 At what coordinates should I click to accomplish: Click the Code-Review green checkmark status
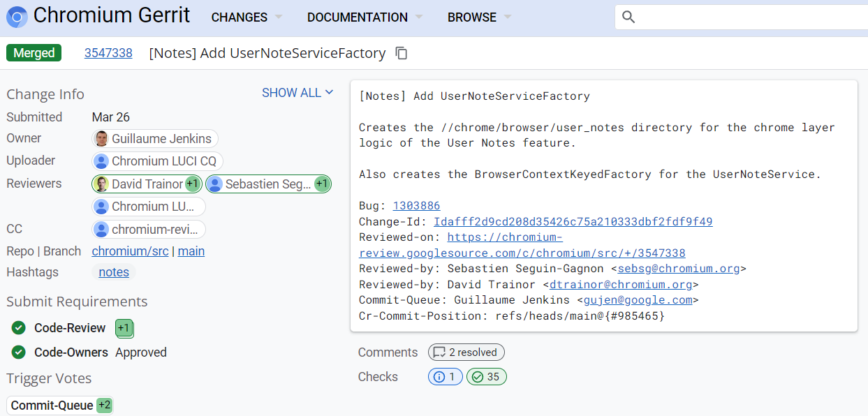click(19, 328)
